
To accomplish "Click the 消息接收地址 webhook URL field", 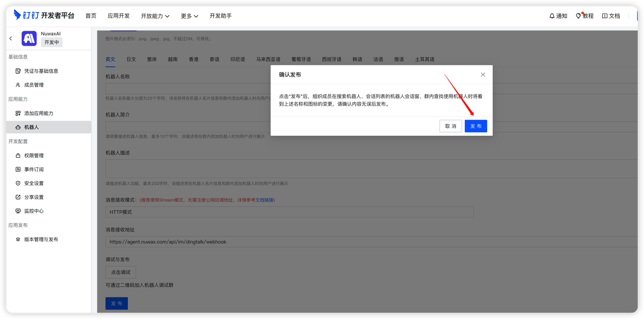I will 371,242.
